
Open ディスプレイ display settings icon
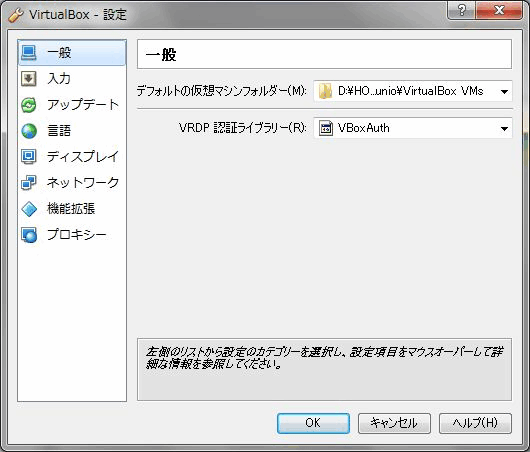29,157
